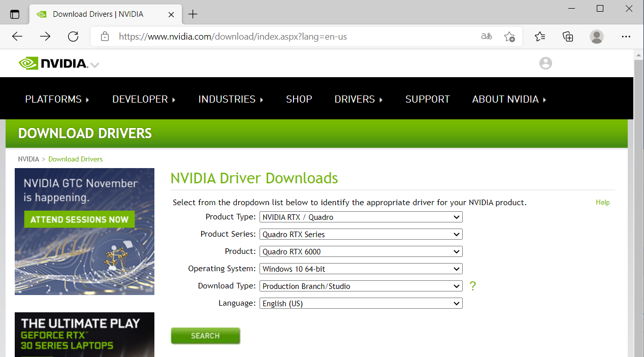The width and height of the screenshot is (644, 357).
Task: Open the Collections icon
Action: coord(568,37)
